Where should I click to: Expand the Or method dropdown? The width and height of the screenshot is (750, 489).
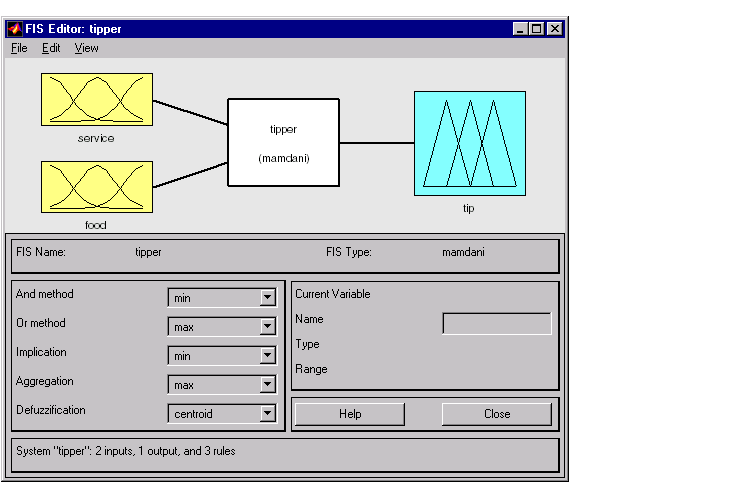[267, 327]
